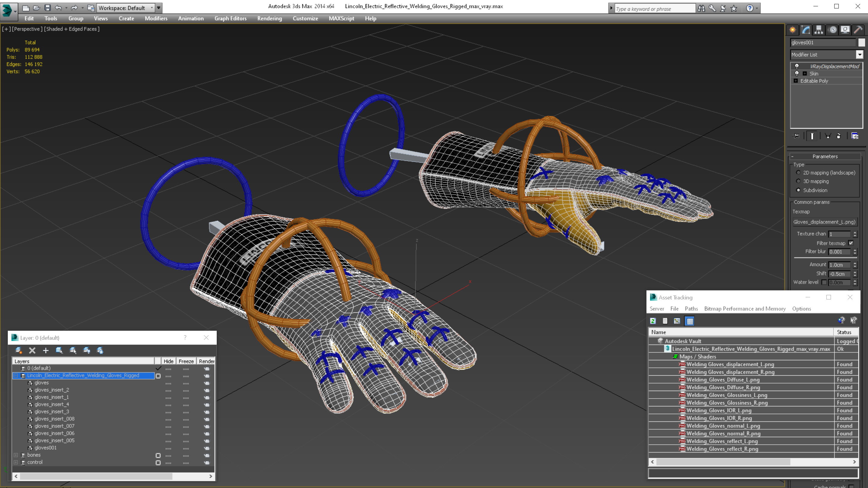The image size is (868, 488).
Task: Click the Perspective viewport label
Action: [x=27, y=29]
